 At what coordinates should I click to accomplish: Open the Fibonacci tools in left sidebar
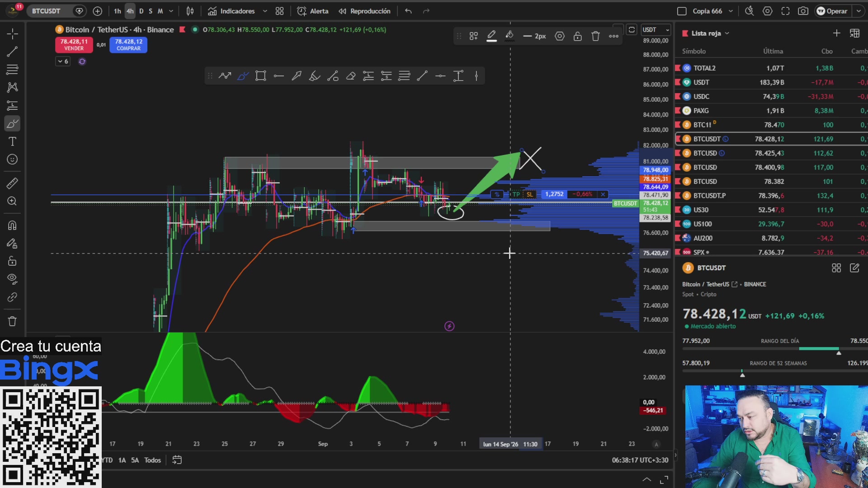click(x=12, y=70)
